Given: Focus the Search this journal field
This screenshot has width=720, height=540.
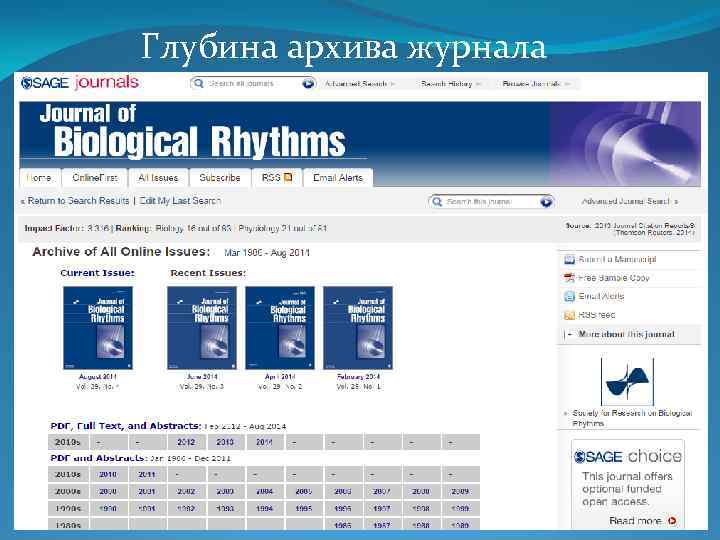Looking at the screenshot, I should [491, 202].
